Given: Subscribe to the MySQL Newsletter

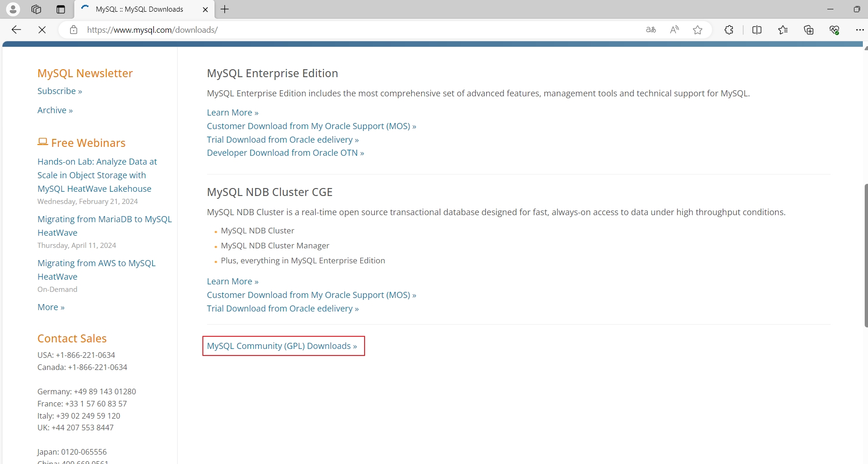Looking at the screenshot, I should tap(60, 91).
